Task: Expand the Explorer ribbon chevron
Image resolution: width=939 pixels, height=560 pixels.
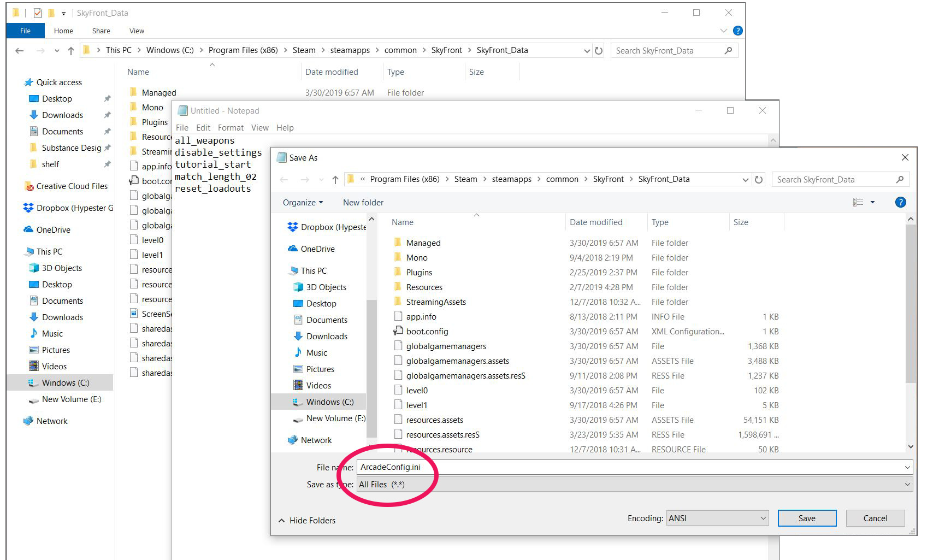Action: tap(724, 31)
